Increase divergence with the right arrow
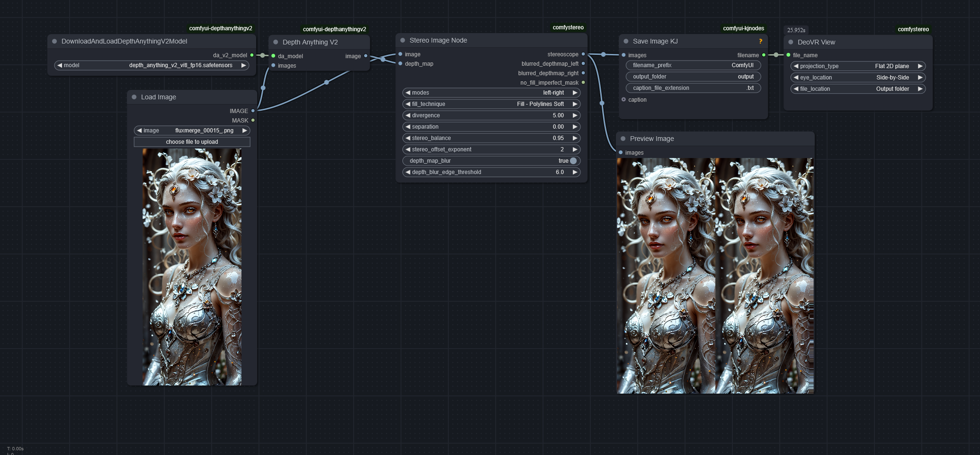Viewport: 980px width, 455px height. [575, 115]
